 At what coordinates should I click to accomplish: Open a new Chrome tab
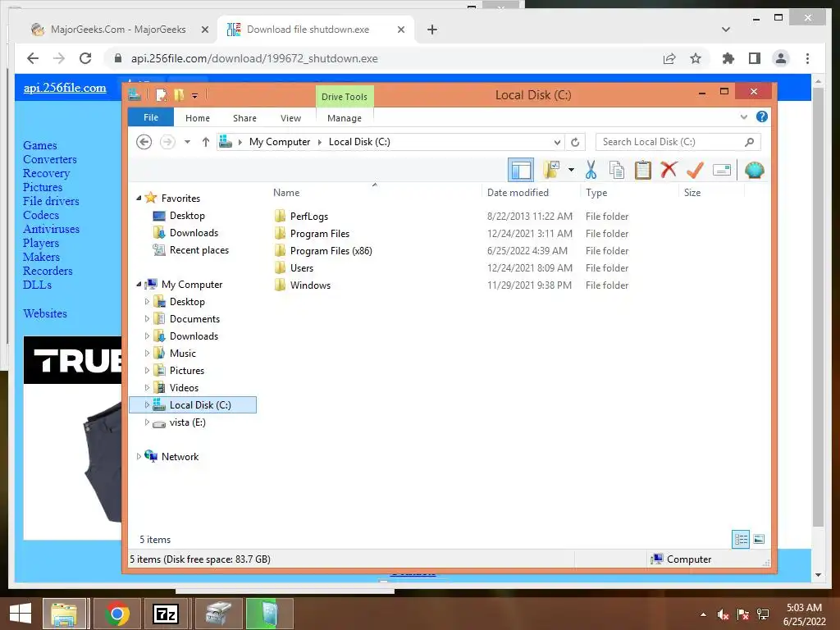pyautogui.click(x=432, y=30)
